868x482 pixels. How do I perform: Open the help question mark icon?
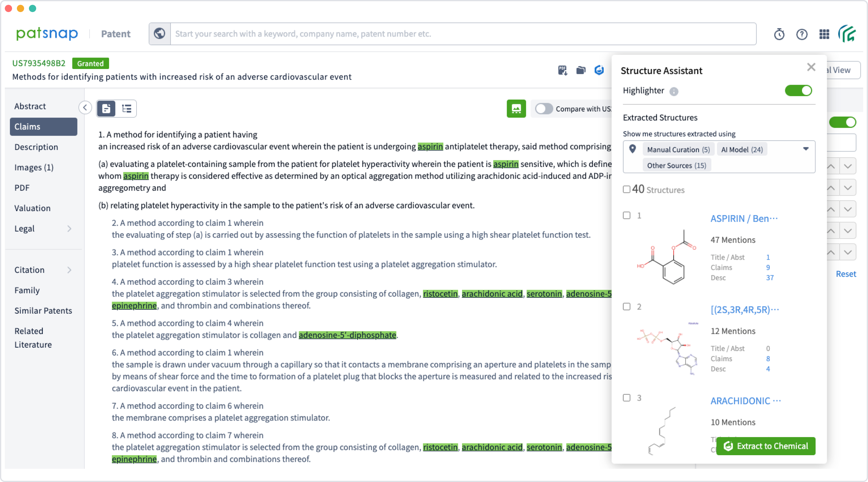tap(802, 34)
